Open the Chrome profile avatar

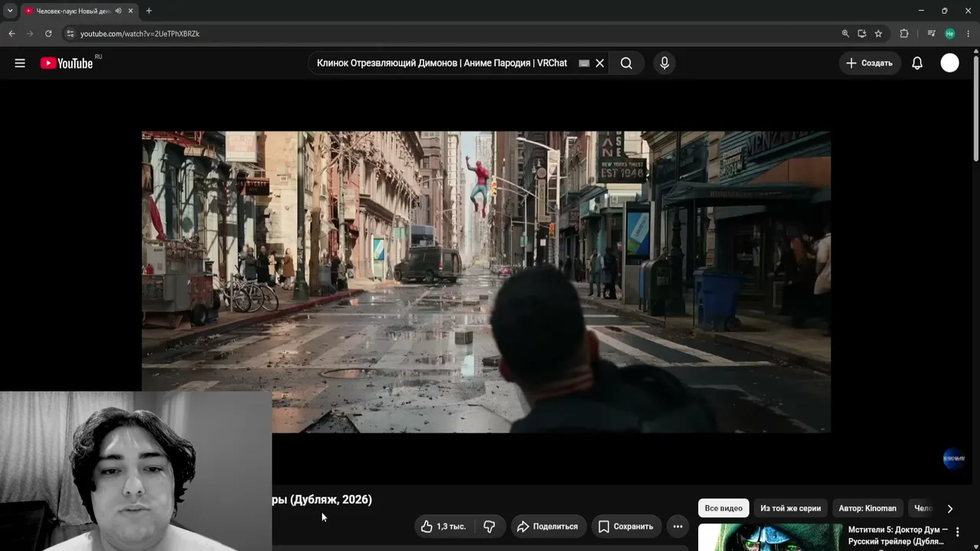click(x=949, y=34)
